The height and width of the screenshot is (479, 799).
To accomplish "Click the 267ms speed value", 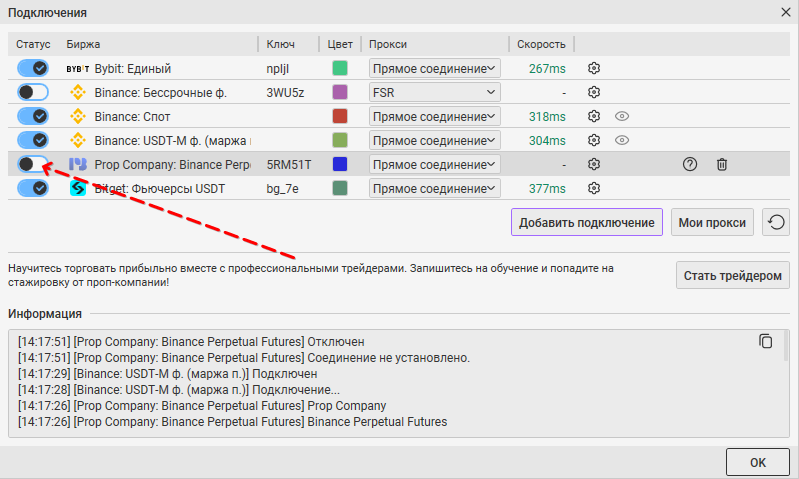I will 547,68.
